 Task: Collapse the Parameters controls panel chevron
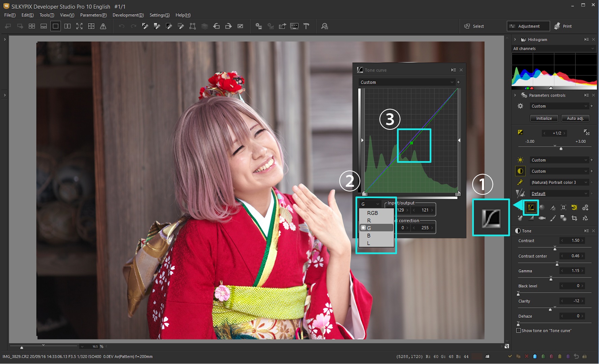pos(515,95)
